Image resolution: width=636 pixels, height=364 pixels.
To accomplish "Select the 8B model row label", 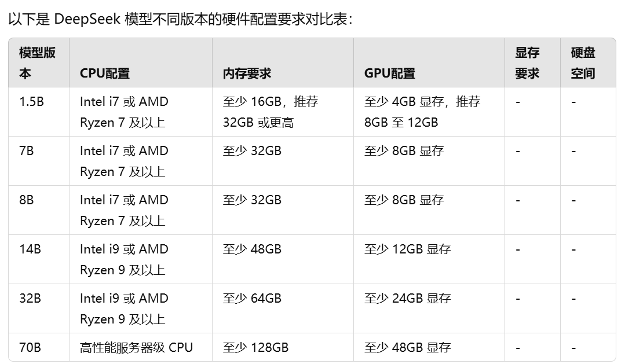I will click(x=39, y=210).
